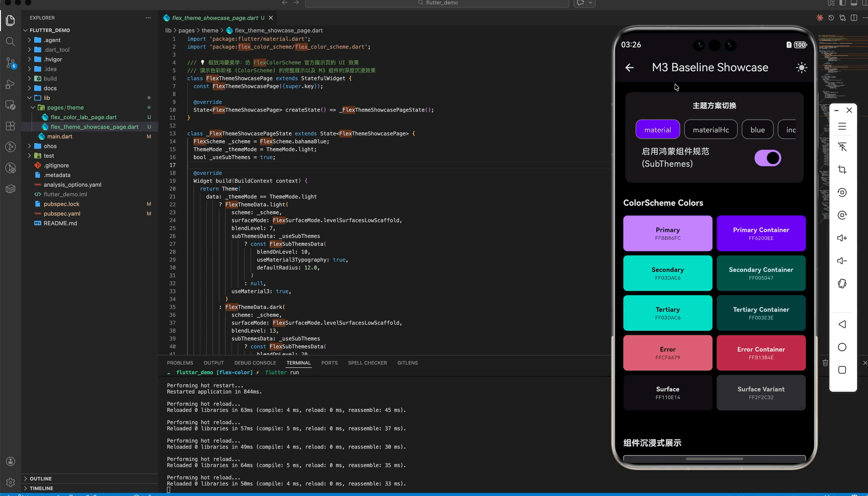Viewport: 868px width, 496px height.
Task: Open the Extensions view
Action: (x=11, y=126)
